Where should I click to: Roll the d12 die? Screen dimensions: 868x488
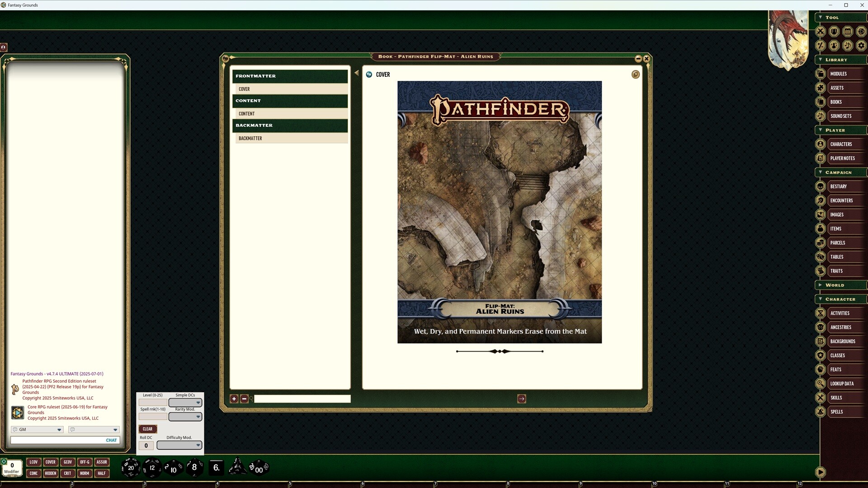tap(152, 468)
